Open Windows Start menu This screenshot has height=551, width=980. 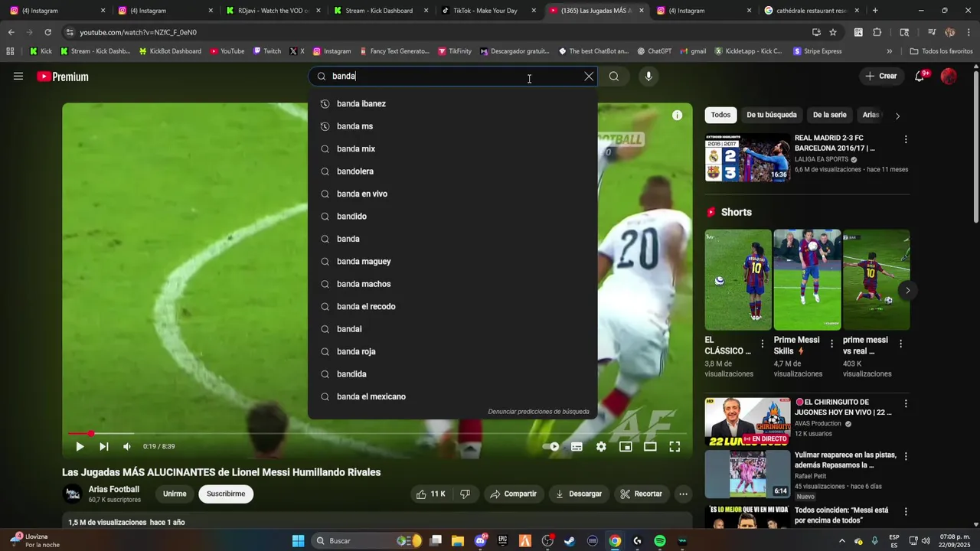[298, 541]
